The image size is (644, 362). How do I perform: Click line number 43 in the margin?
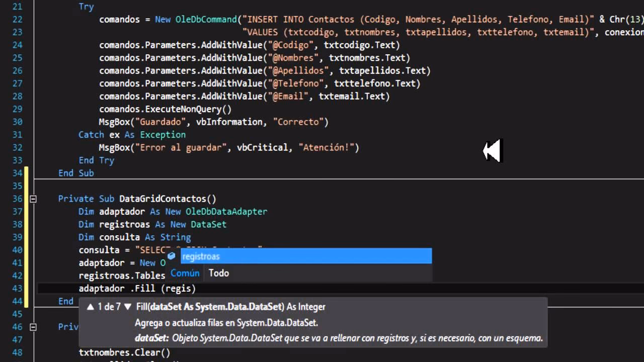click(17, 288)
